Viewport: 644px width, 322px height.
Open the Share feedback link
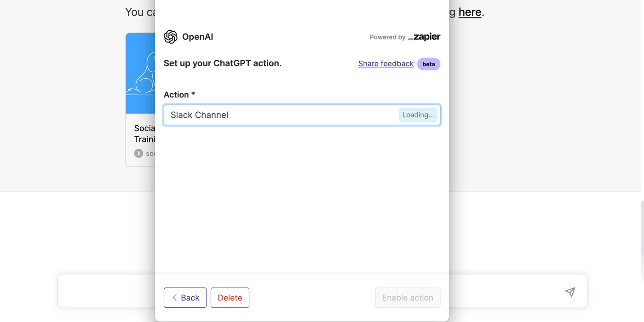point(385,63)
